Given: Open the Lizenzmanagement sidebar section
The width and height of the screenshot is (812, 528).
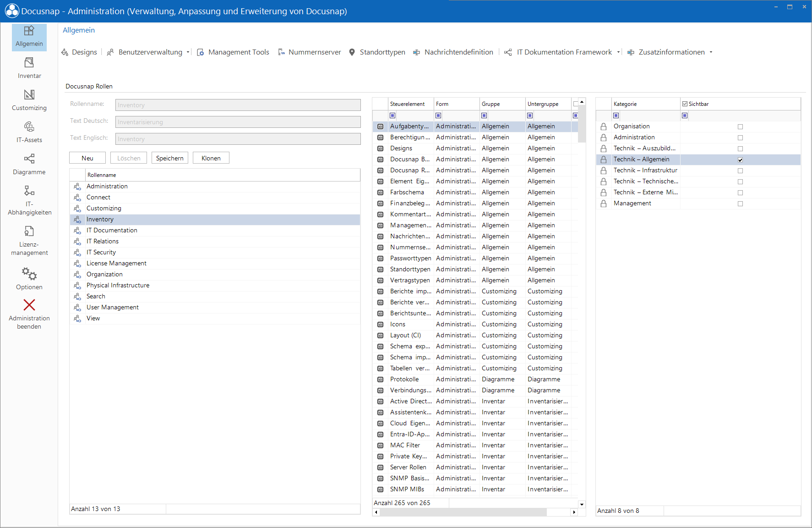Looking at the screenshot, I should click(29, 241).
